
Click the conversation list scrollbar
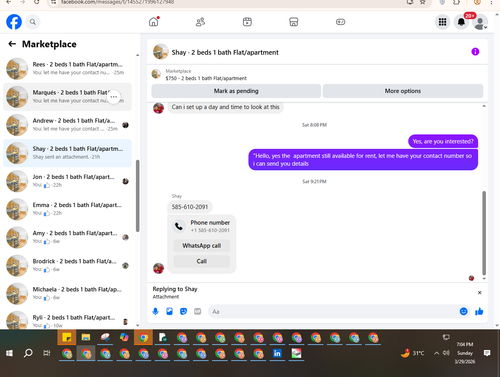click(137, 196)
